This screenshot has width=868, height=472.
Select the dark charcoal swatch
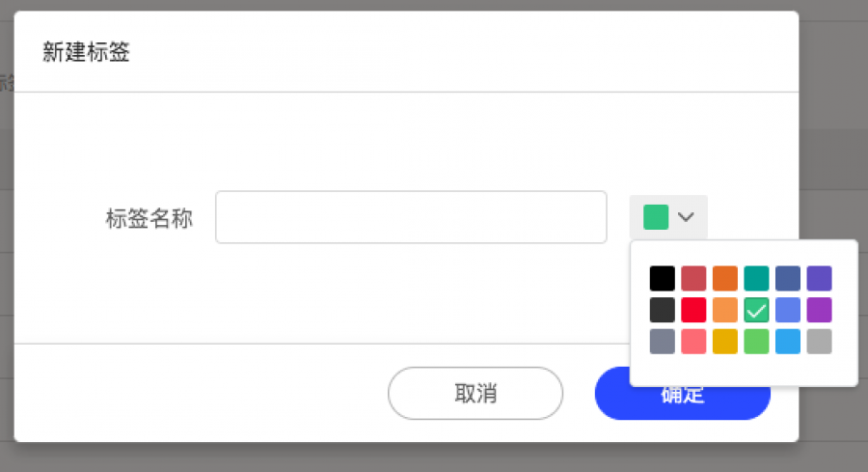[x=662, y=310]
